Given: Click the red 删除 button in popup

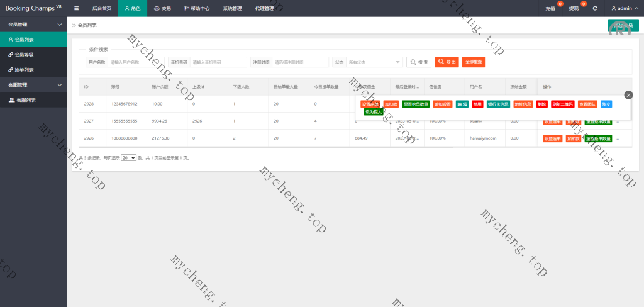Looking at the screenshot, I should pyautogui.click(x=541, y=104).
